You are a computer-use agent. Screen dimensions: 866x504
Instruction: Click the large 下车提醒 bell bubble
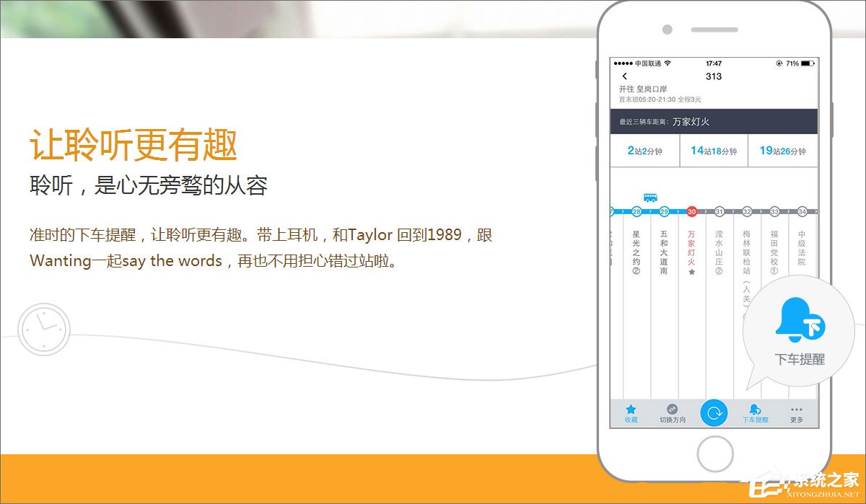click(800, 330)
